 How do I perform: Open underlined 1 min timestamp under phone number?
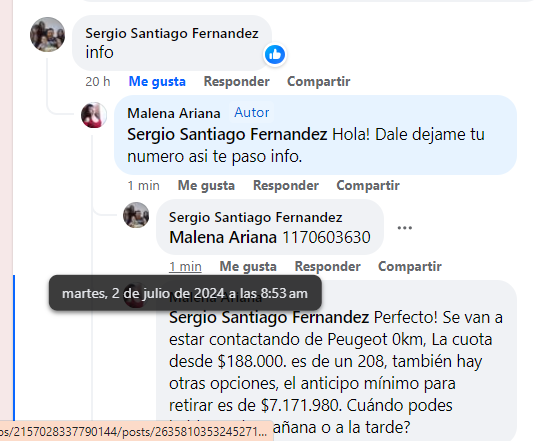pos(186,267)
